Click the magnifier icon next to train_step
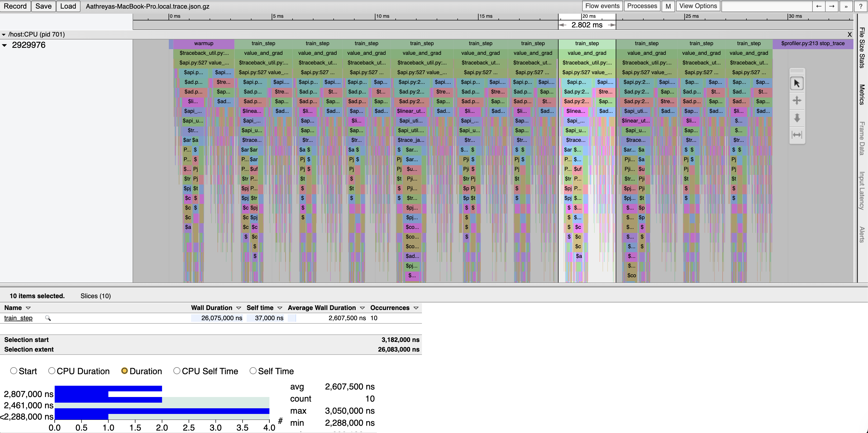Screen dimensions: 868x433 [x=48, y=318]
